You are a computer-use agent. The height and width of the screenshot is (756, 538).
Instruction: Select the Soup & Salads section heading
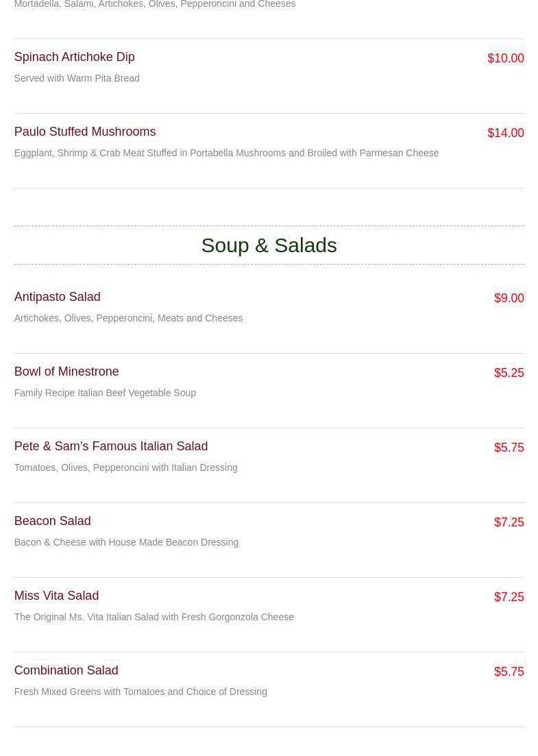pyautogui.click(x=269, y=245)
